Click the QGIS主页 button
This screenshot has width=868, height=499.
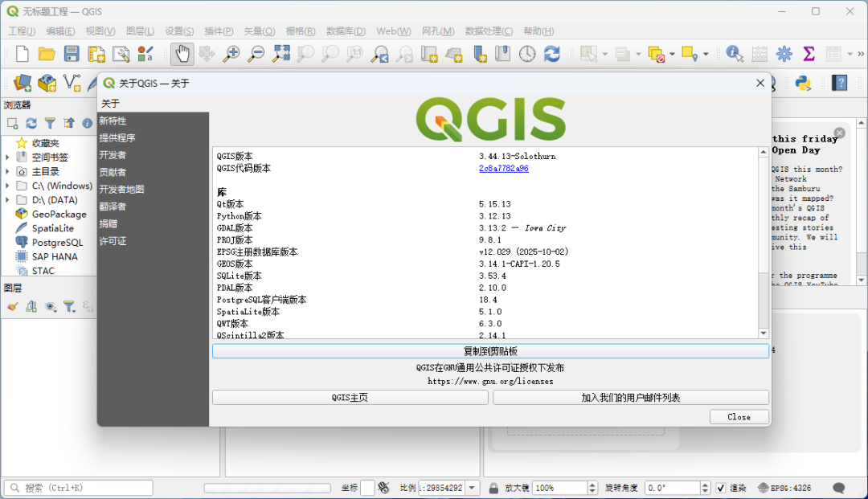click(x=350, y=397)
